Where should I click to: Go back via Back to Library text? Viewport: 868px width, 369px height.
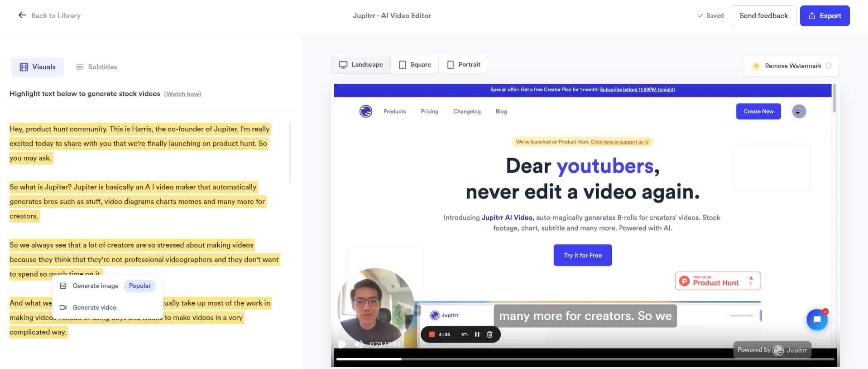coord(56,15)
